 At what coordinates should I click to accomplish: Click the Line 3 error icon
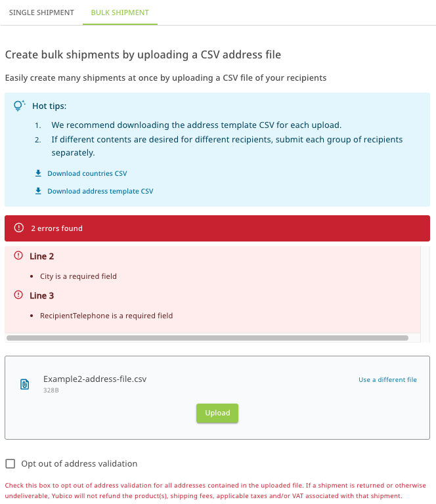click(18, 295)
